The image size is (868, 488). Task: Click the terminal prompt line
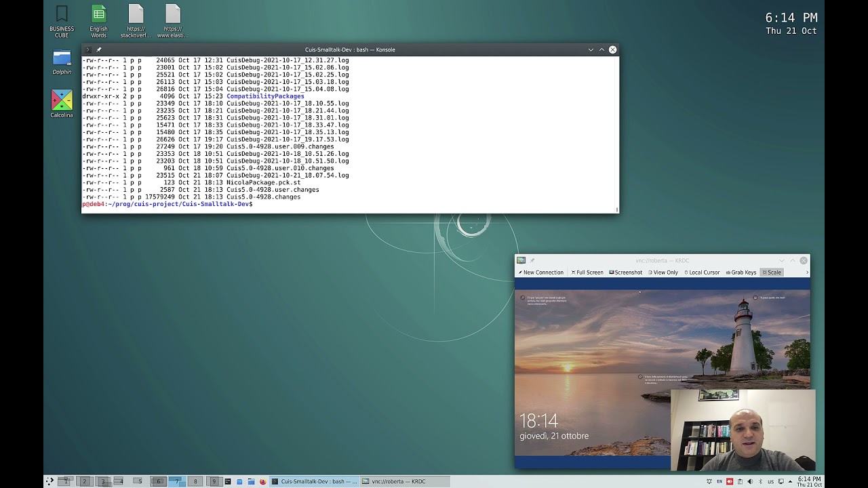pyautogui.click(x=167, y=204)
